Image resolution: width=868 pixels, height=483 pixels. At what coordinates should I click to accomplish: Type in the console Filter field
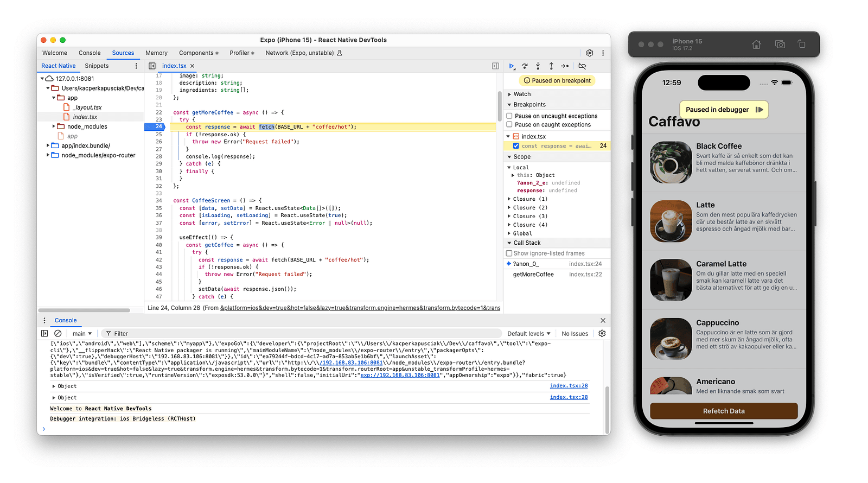(304, 334)
